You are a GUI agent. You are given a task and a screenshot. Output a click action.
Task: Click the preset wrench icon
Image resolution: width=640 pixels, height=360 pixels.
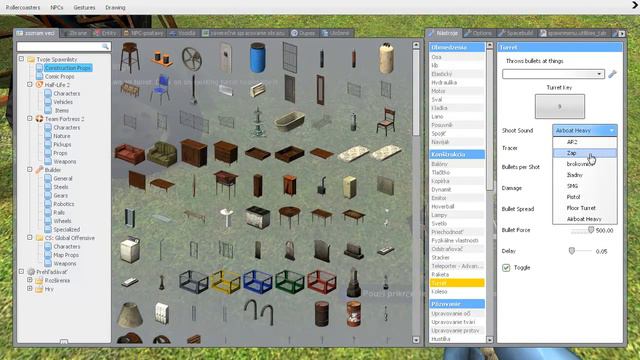click(x=612, y=74)
